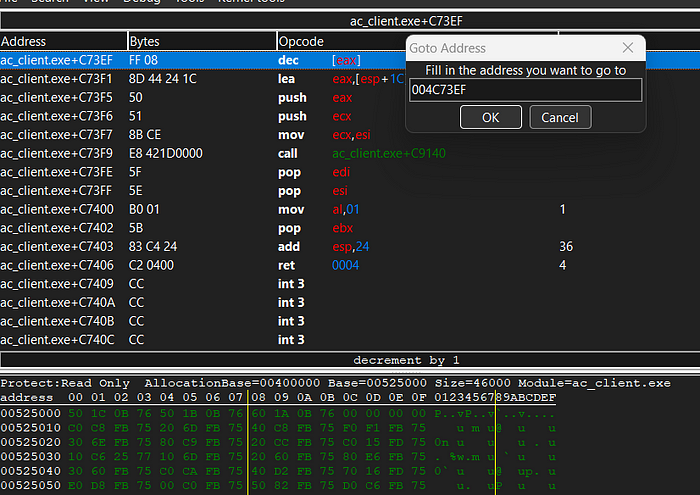Viewport: 700px width, 495px height.
Task: Click the ret operand 0004
Action: (346, 266)
